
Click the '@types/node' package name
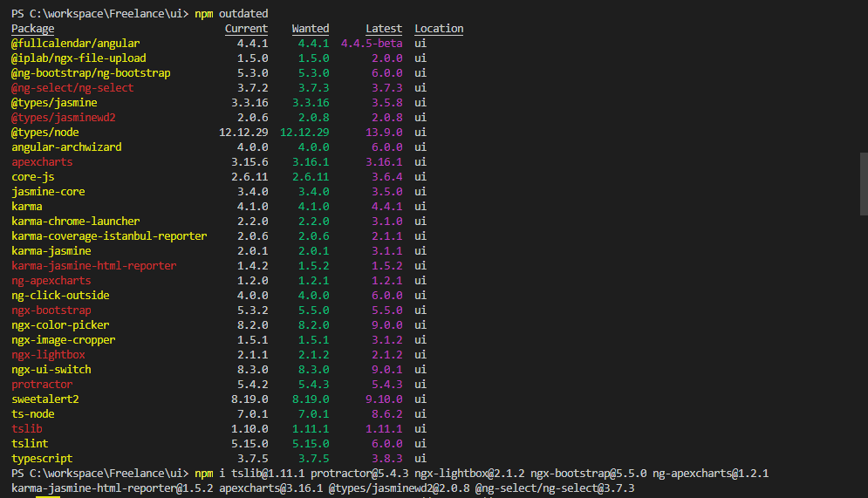click(x=44, y=133)
